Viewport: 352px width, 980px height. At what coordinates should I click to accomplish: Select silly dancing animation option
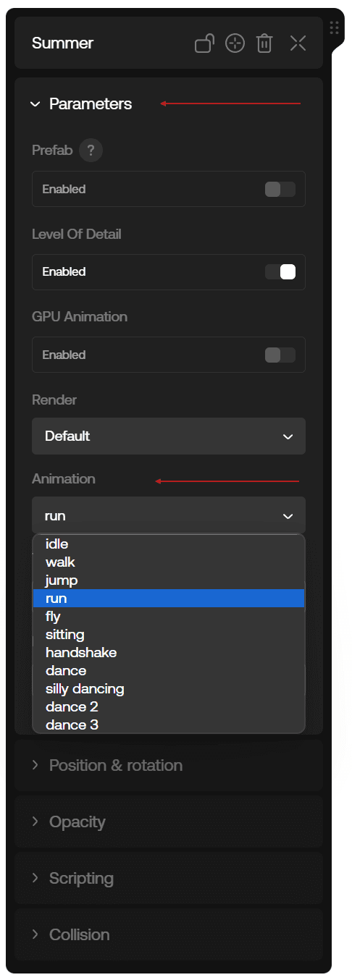[x=169, y=688]
